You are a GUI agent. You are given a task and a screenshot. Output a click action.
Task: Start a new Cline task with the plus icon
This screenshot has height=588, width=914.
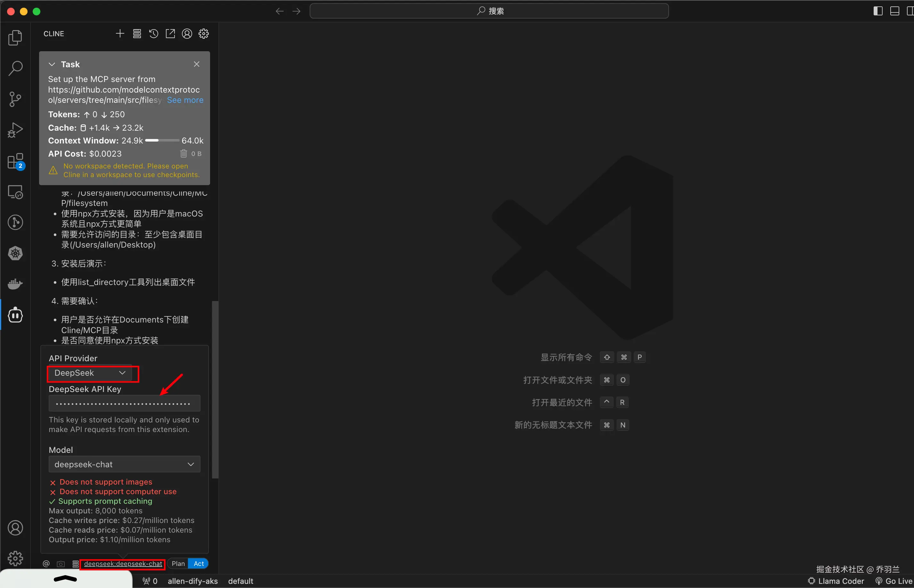(x=120, y=34)
